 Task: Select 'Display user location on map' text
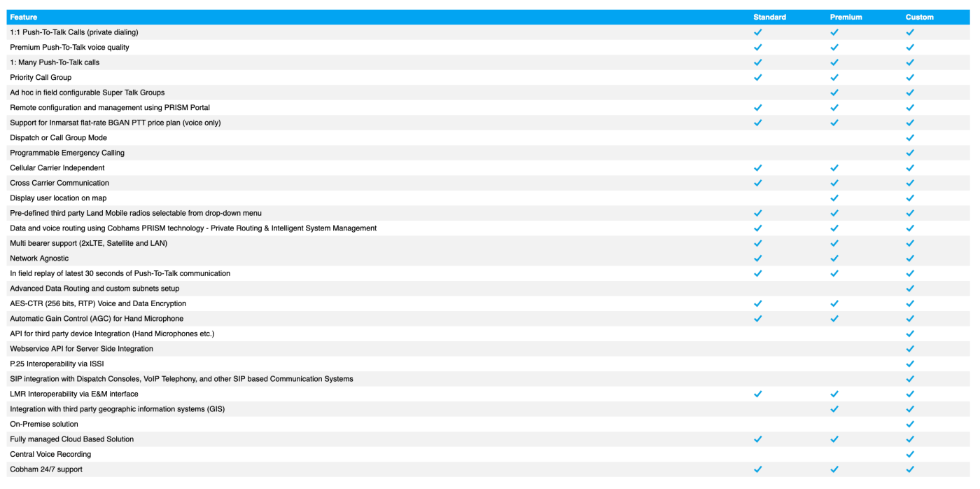point(58,198)
